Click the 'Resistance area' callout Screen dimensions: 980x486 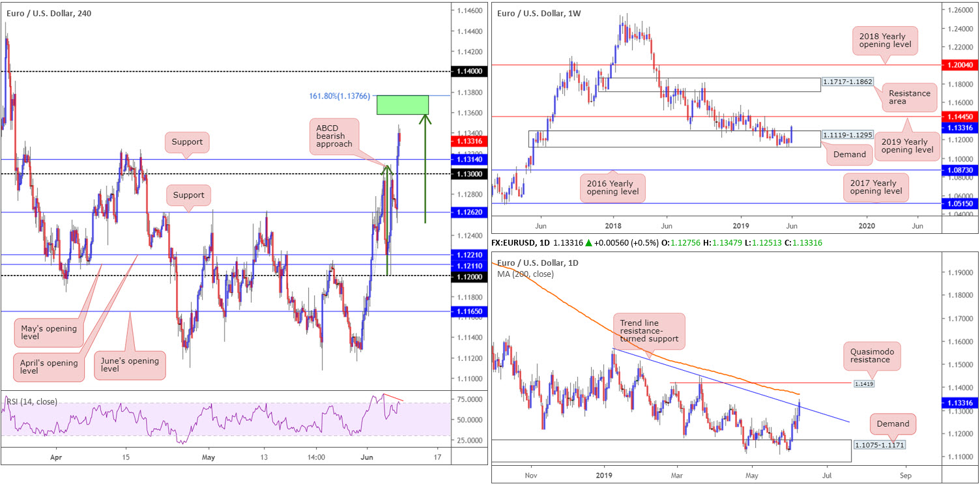pyautogui.click(x=910, y=96)
